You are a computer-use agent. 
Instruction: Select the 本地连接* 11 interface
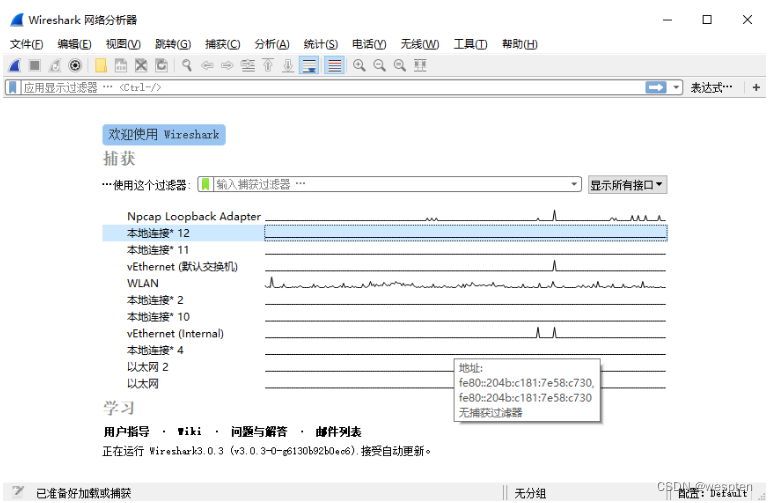coord(384,250)
